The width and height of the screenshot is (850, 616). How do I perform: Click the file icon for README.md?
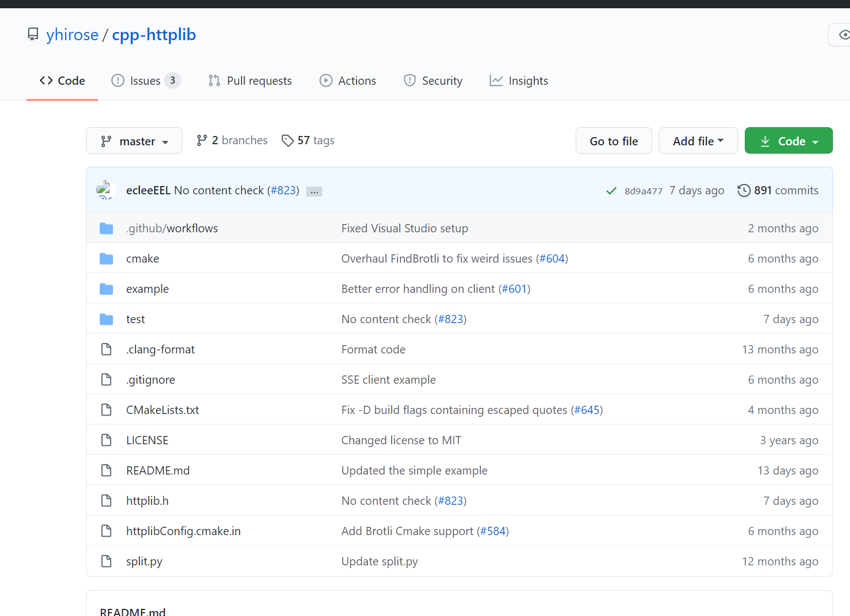click(x=106, y=471)
